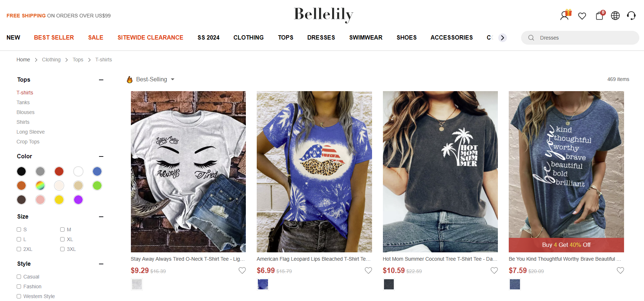Open the shopping bag cart icon
Image resolution: width=644 pixels, height=301 pixels.
coord(600,15)
